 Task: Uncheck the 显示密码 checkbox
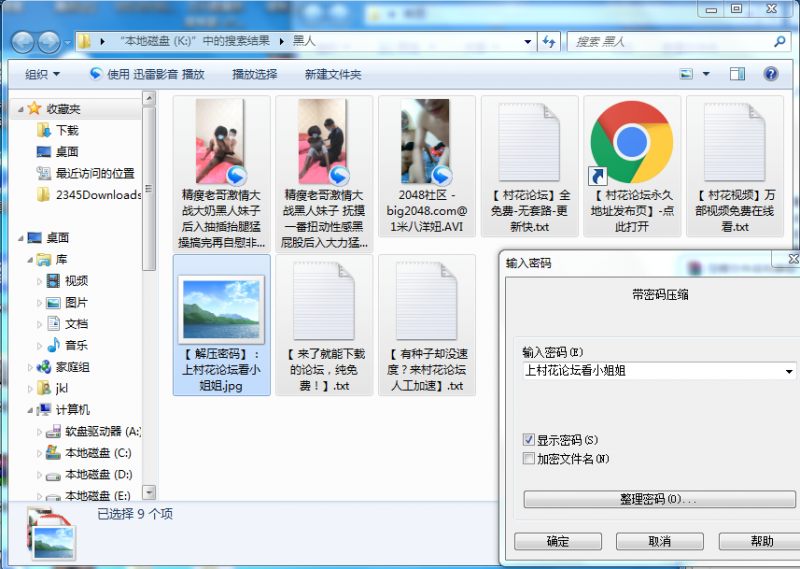529,440
